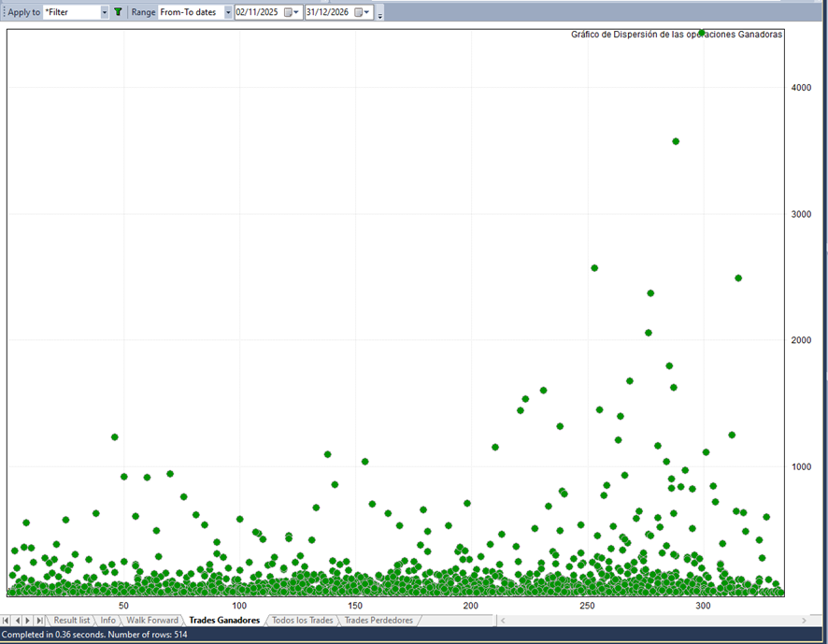Screen dimensions: 828x644
Task: Click the horizontal scrollbar right arrow
Action: pyautogui.click(x=805, y=621)
